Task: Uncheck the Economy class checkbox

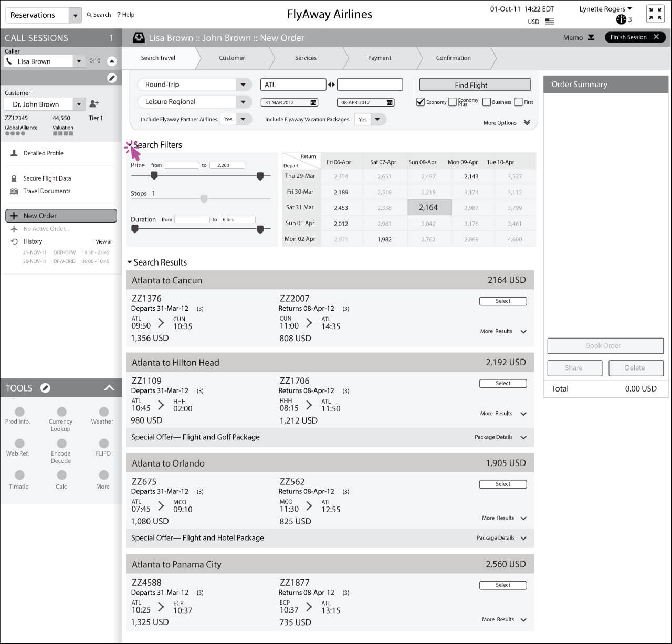Action: click(421, 102)
